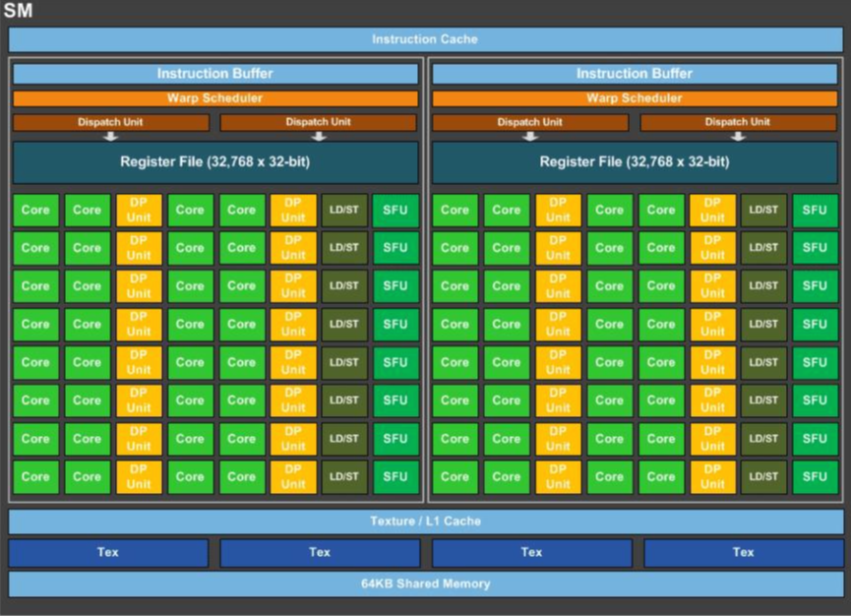Screen dimensions: 851x616
Task: Click top-row SFU block in left partition
Action: point(395,210)
